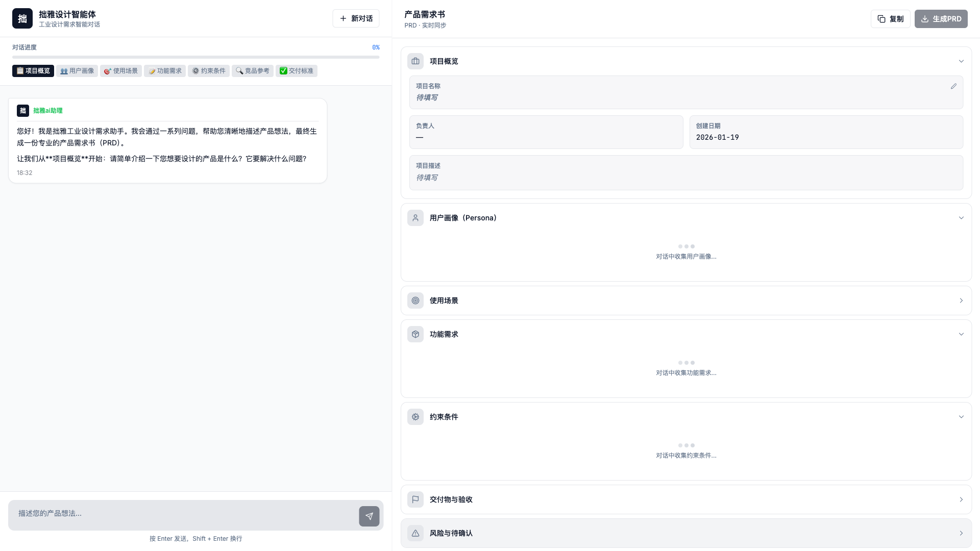Screen dimensions: 980x551
Task: Click the 项目概览 section briefcase icon
Action: point(415,61)
